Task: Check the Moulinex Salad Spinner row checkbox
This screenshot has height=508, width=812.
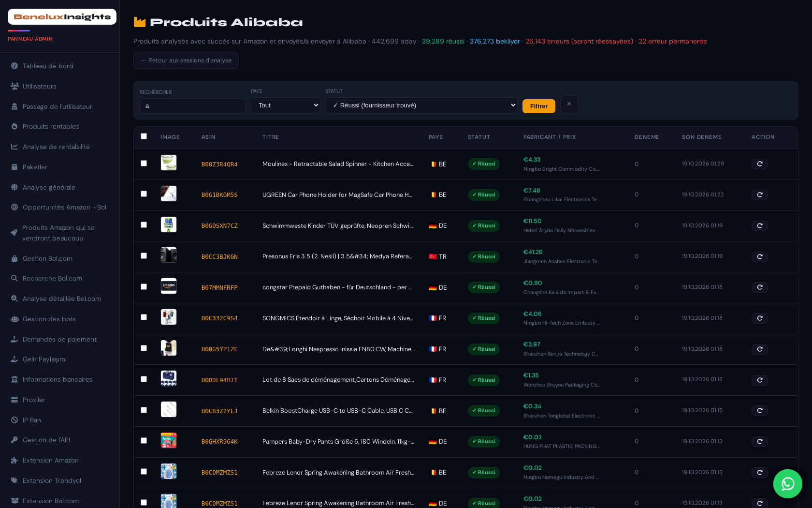Action: 144,164
